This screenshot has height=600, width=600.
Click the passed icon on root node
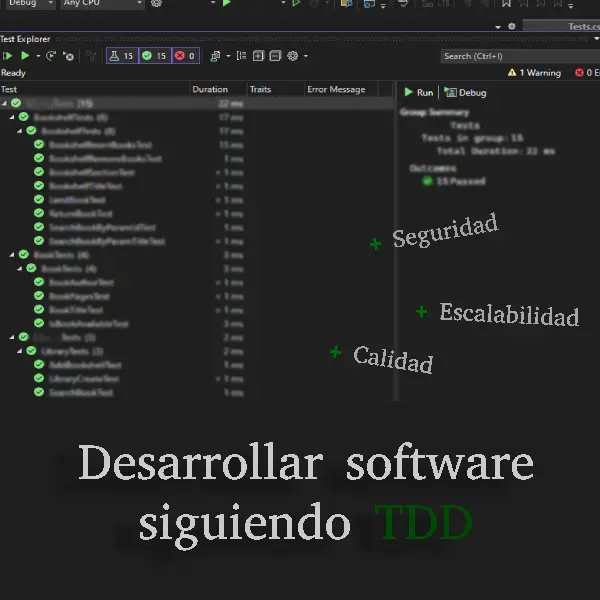click(16, 103)
